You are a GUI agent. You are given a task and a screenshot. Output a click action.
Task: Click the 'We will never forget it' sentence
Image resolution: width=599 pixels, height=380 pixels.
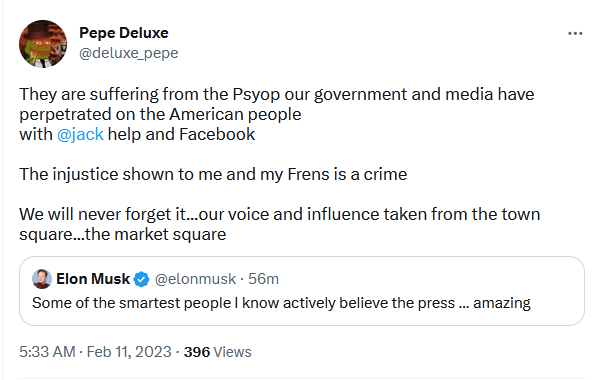(279, 224)
